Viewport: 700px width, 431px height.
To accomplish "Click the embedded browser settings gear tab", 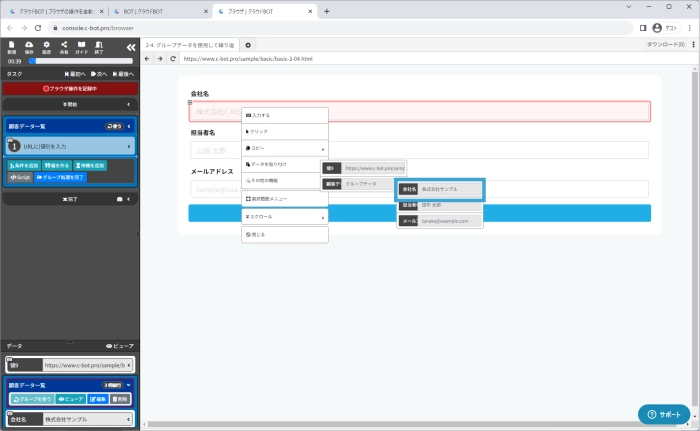I will (x=248, y=45).
